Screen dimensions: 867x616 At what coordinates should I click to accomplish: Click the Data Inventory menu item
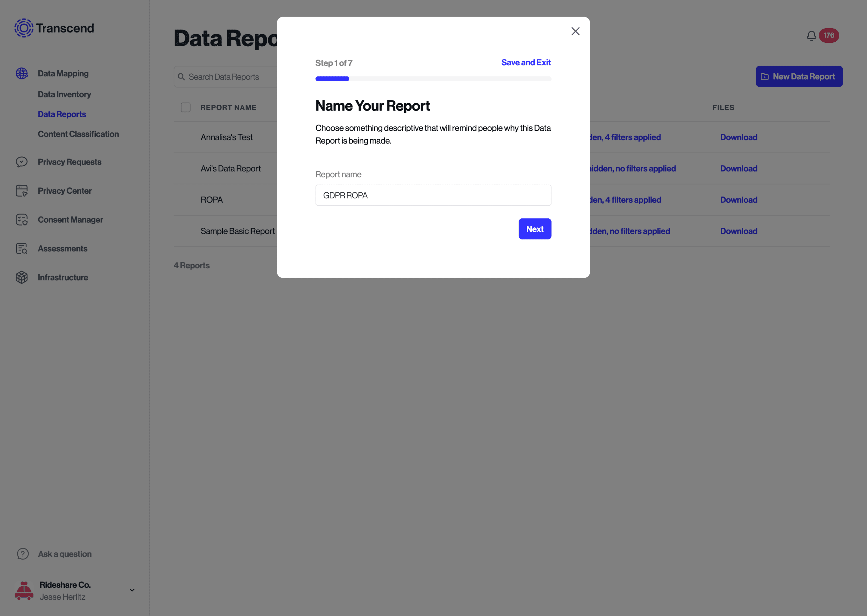click(x=64, y=93)
